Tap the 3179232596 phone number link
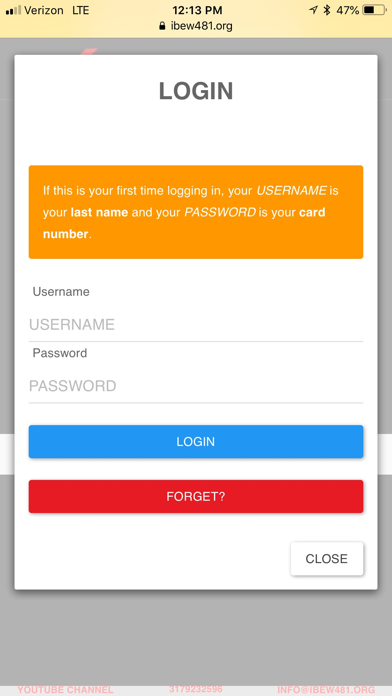This screenshot has height=696, width=392. pyautogui.click(x=195, y=689)
